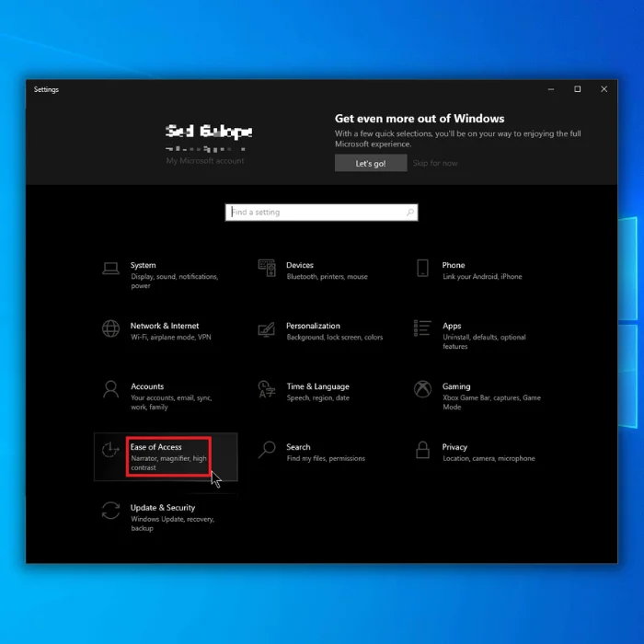The width and height of the screenshot is (644, 644).
Task: Click 'Windows Update, recovery, backup' description
Action: 173,523
